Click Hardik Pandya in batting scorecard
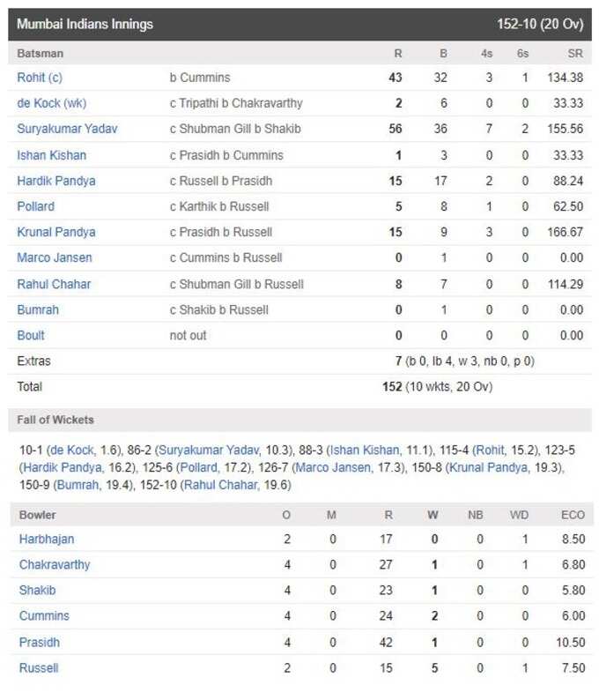This screenshot has width=599, height=700. (x=56, y=181)
